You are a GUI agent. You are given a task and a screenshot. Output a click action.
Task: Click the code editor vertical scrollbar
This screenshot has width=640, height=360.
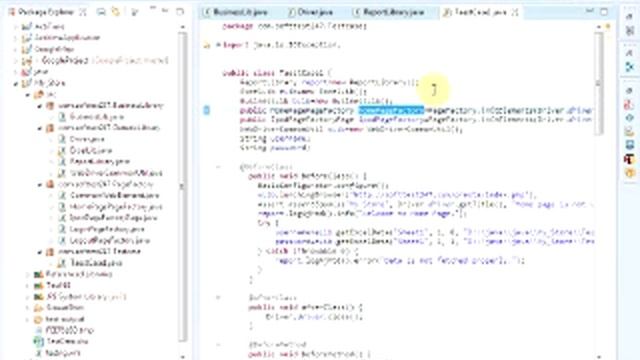(x=598, y=84)
